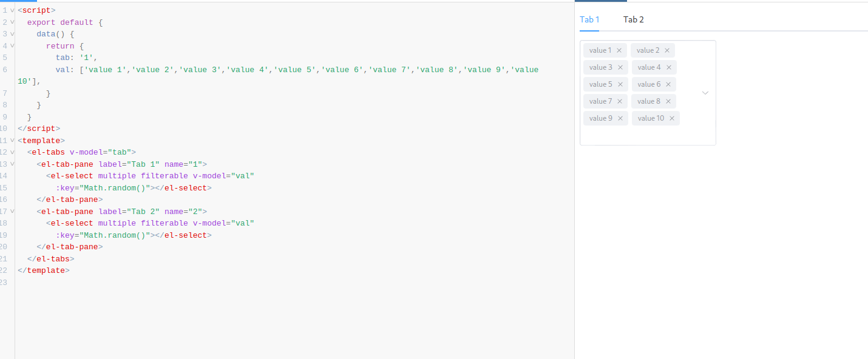Remove the "value 4" tag
868x359 pixels.
click(668, 67)
